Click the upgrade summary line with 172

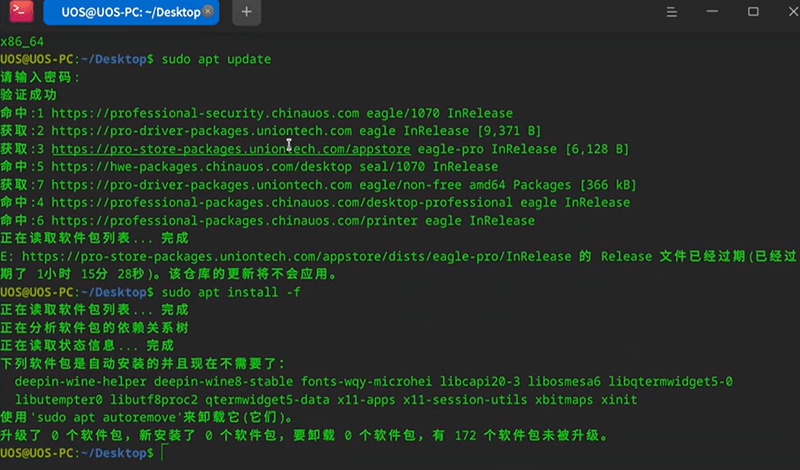305,436
